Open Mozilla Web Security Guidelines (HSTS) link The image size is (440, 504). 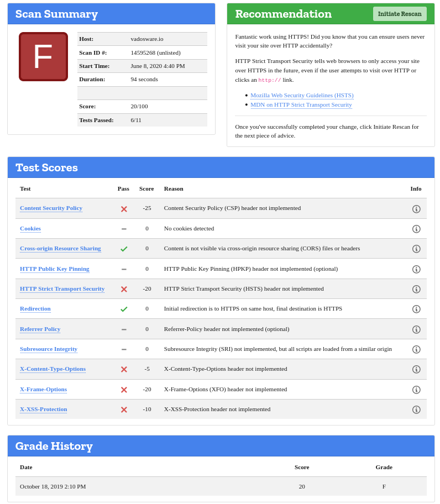click(x=302, y=95)
